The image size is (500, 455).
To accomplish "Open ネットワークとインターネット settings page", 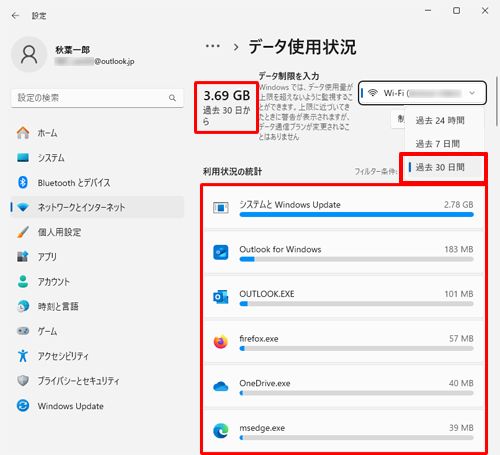I will [x=97, y=207].
